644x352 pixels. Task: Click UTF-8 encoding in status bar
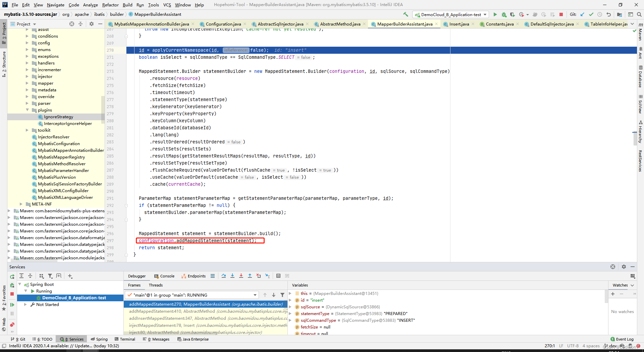(x=573, y=346)
